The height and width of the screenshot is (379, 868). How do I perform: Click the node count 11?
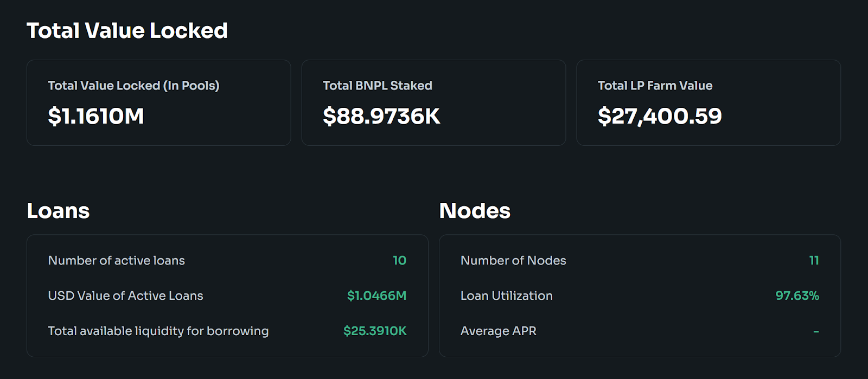814,260
